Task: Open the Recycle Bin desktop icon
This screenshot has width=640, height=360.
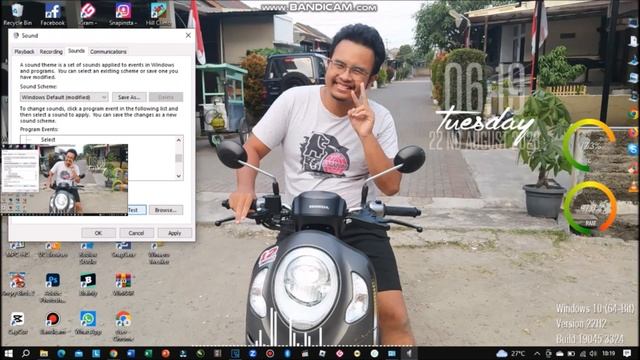Action: coord(17,14)
